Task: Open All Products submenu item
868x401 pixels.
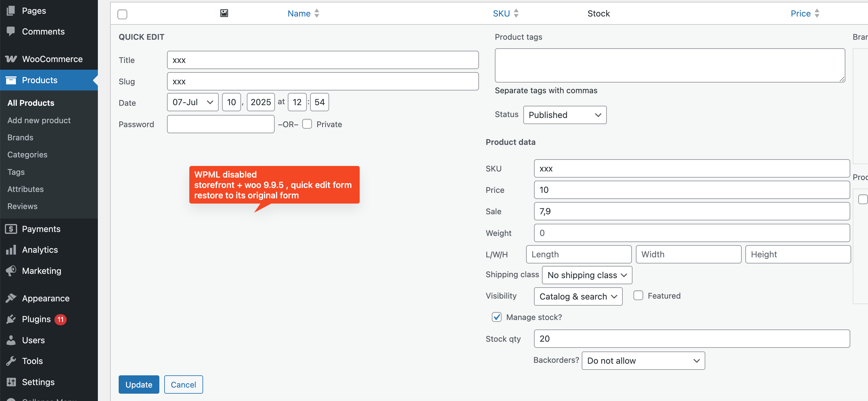Action: pos(31,103)
